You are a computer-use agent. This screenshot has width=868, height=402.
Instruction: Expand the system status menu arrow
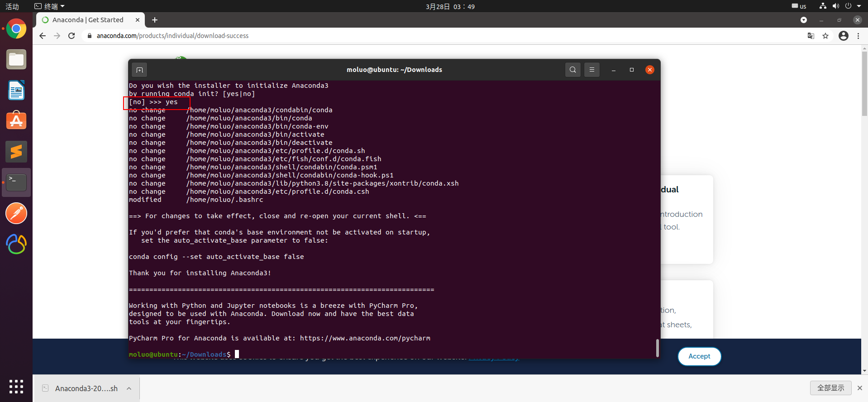859,6
